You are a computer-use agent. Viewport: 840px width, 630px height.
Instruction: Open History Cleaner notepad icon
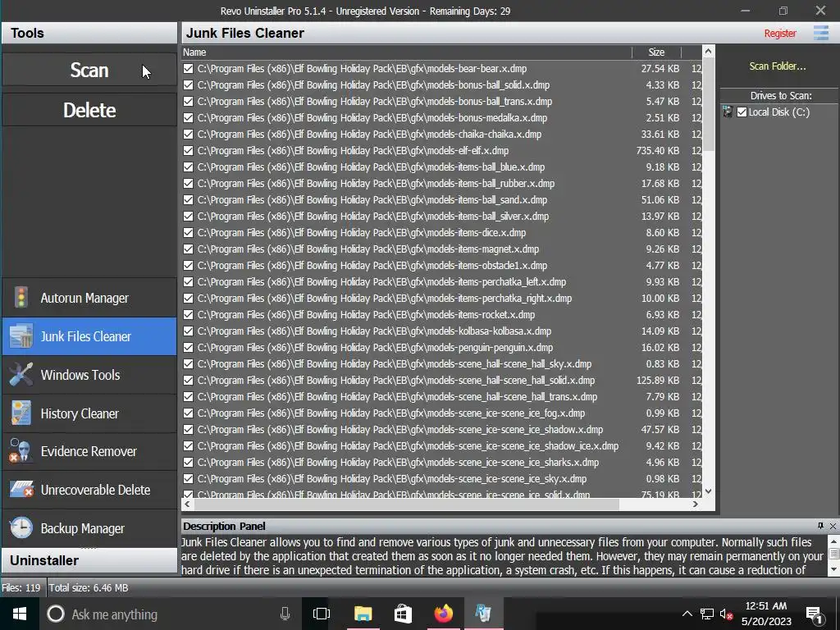pos(21,413)
